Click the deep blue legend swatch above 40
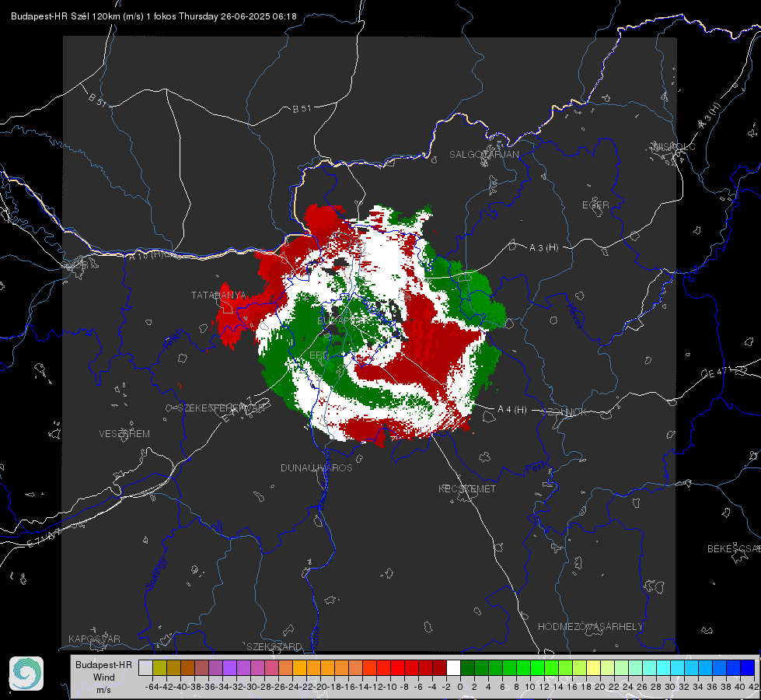The image size is (761, 700). coord(748,667)
